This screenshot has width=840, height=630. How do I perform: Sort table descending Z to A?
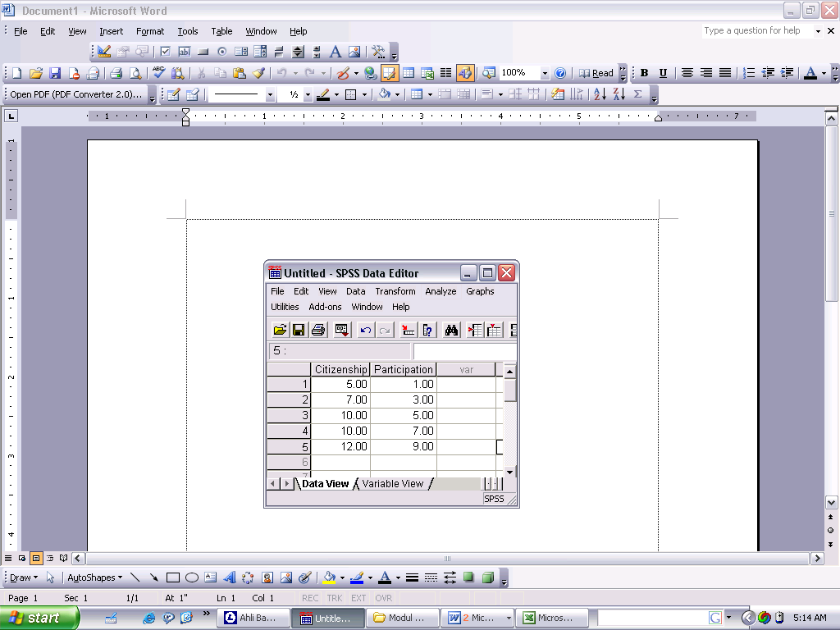point(619,95)
